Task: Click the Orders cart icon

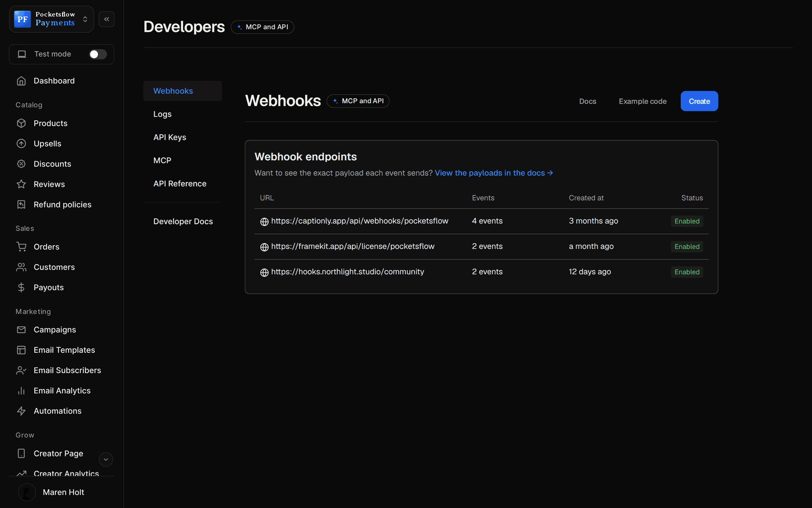Action: pyautogui.click(x=21, y=247)
